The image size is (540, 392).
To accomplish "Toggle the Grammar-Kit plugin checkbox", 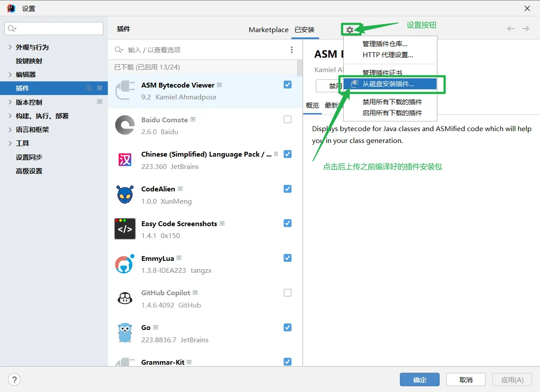I will click(x=287, y=362).
